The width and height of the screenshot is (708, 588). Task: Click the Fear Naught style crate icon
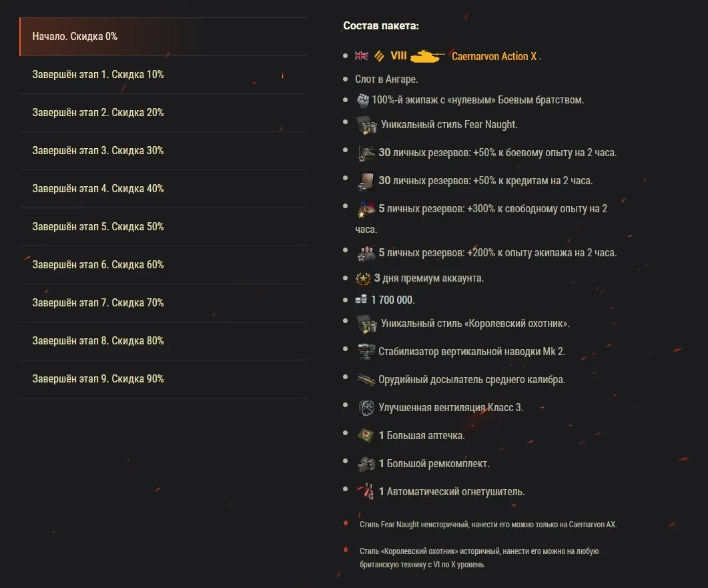point(366,124)
